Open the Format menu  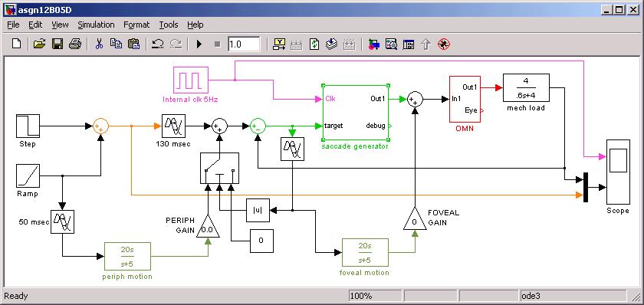pos(136,25)
